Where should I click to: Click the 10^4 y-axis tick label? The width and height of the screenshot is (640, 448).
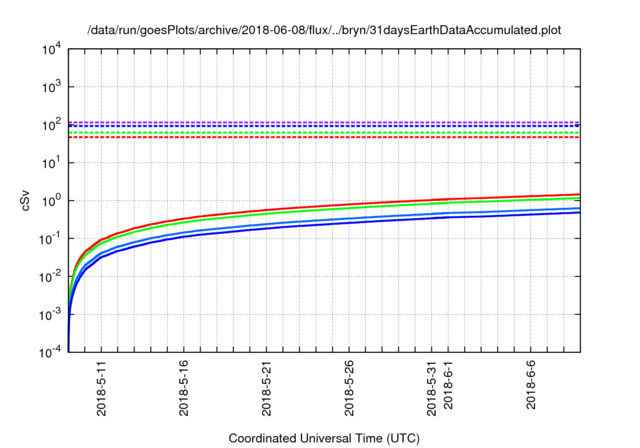[51, 49]
